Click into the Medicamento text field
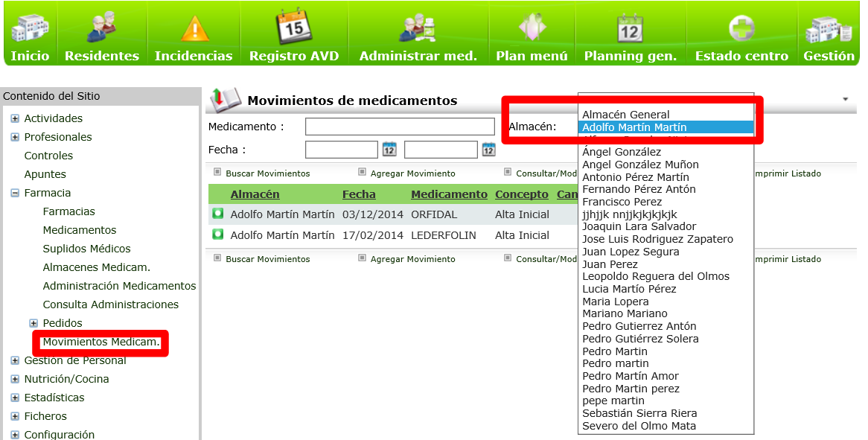868x440 pixels. (400, 127)
